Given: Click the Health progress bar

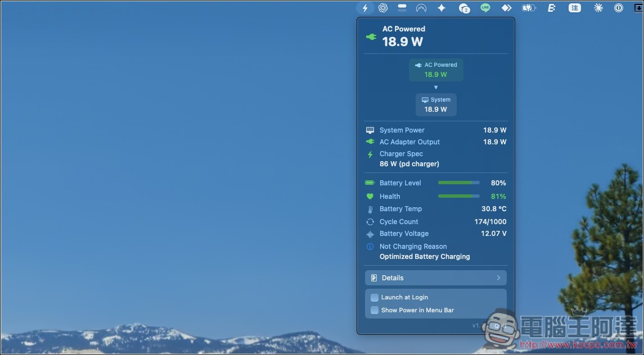Looking at the screenshot, I should click(x=459, y=196).
